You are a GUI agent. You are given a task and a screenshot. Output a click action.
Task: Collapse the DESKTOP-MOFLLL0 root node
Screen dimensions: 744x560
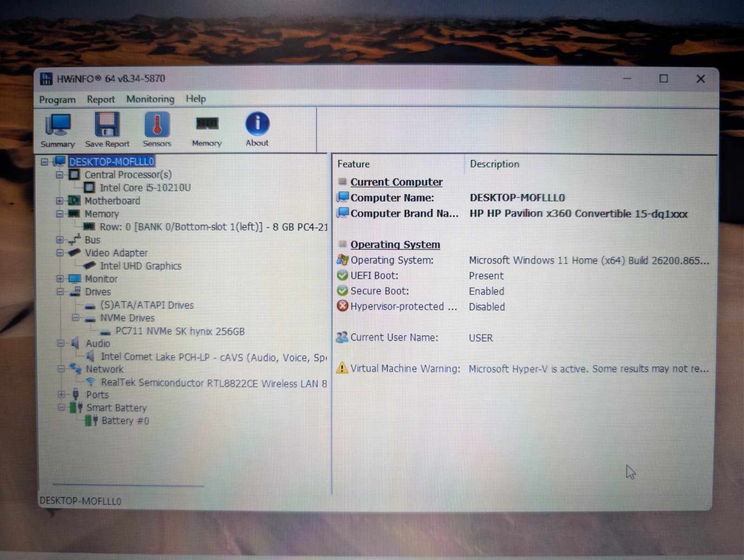[45, 162]
